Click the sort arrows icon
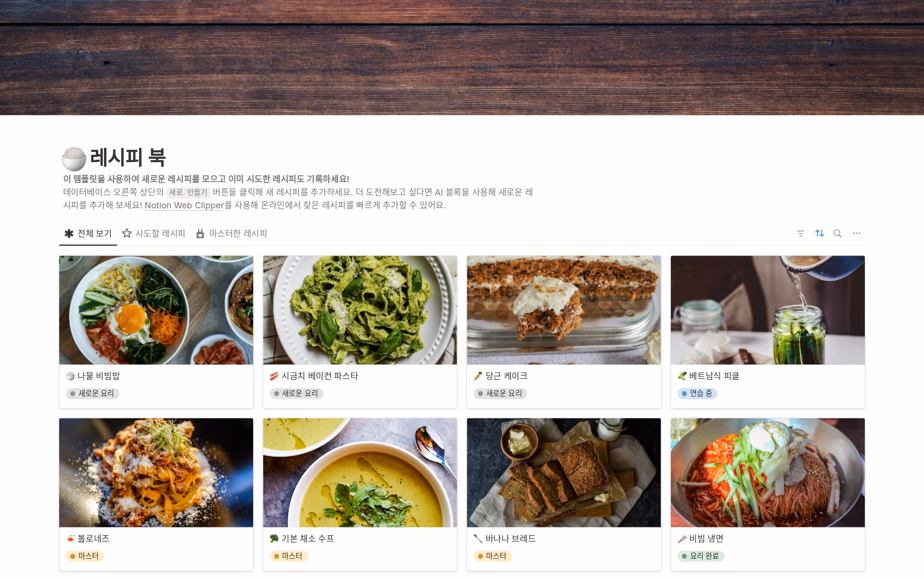The image size is (924, 577). coord(819,233)
